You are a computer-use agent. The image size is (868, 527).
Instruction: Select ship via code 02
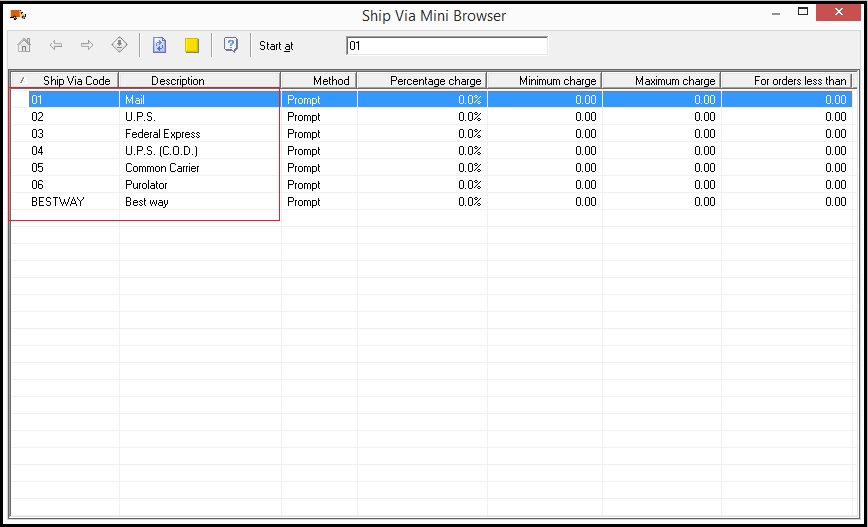74,117
